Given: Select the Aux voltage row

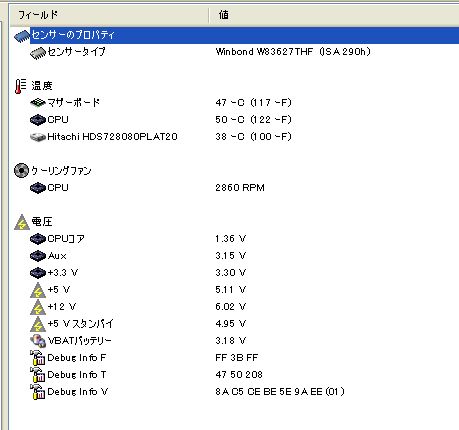Looking at the screenshot, I should tap(234, 256).
